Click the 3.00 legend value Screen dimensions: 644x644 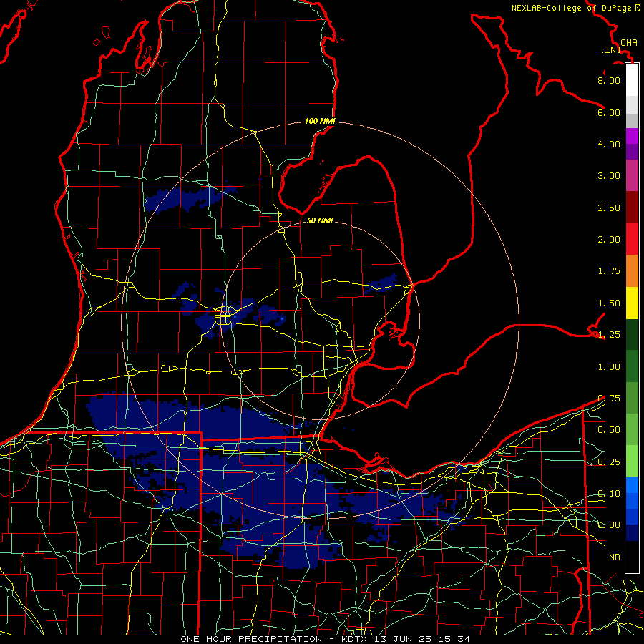point(609,176)
